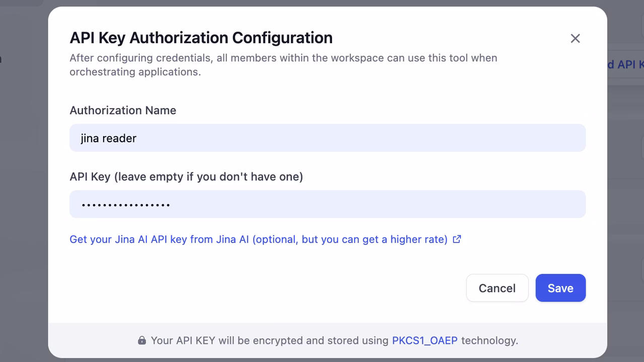Click the API Key leave empty label
This screenshot has height=362, width=644.
pyautogui.click(x=187, y=176)
